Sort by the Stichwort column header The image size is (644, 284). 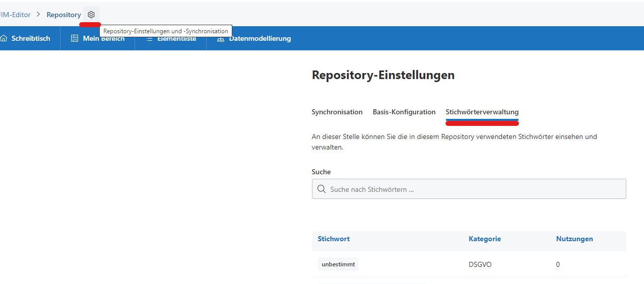334,239
